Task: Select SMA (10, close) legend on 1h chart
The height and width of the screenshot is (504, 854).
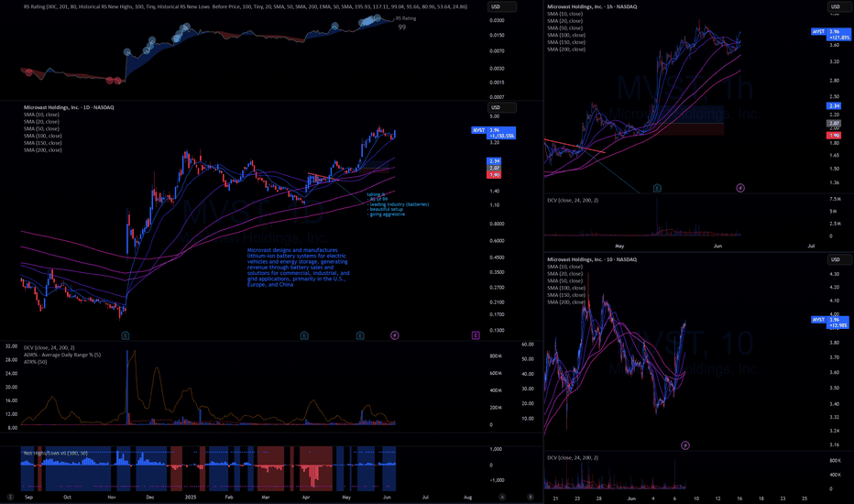Action: [564, 14]
